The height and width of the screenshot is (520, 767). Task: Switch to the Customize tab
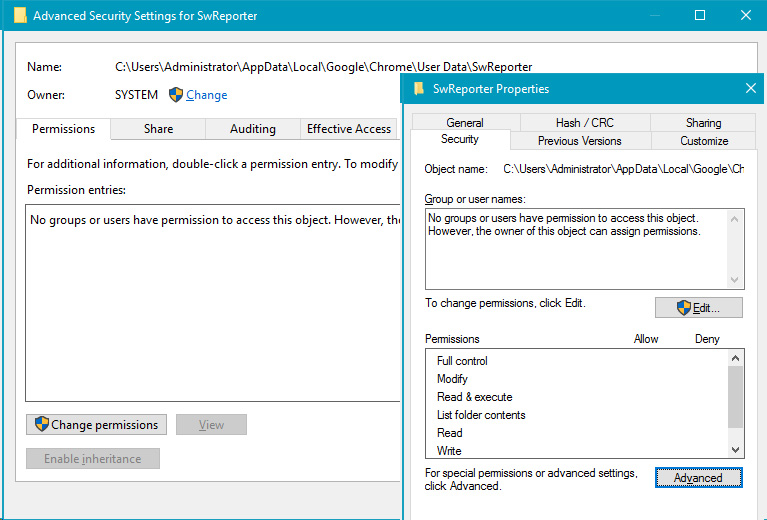[704, 141]
